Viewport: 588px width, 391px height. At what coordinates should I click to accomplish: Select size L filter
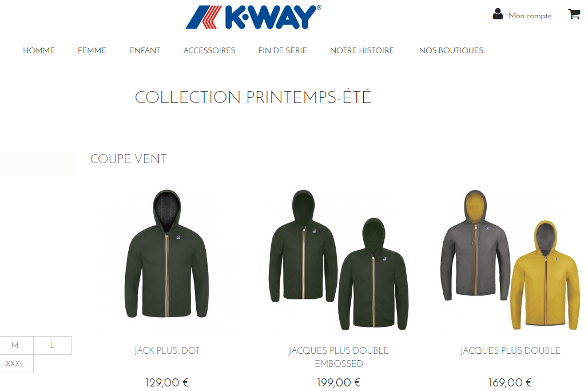[x=53, y=345]
